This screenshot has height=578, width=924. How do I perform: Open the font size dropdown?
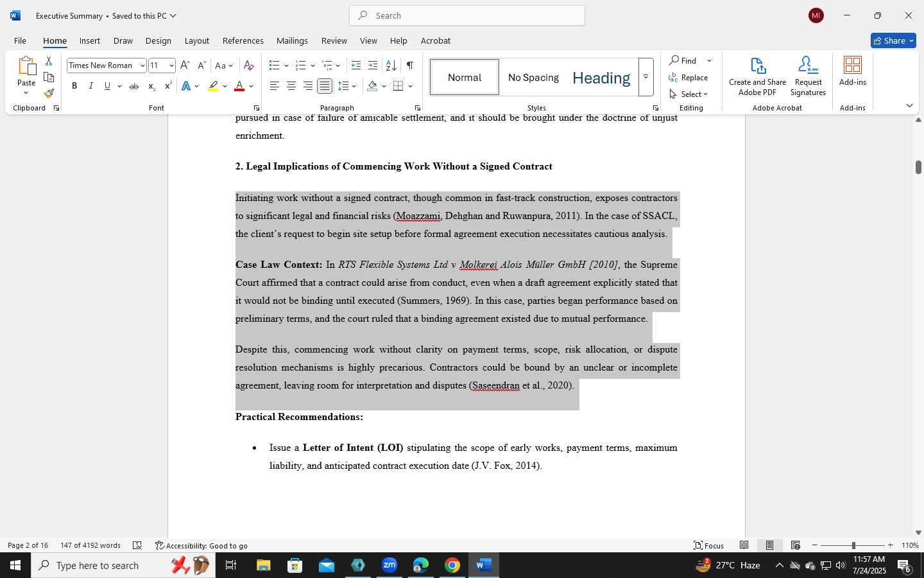pos(171,66)
